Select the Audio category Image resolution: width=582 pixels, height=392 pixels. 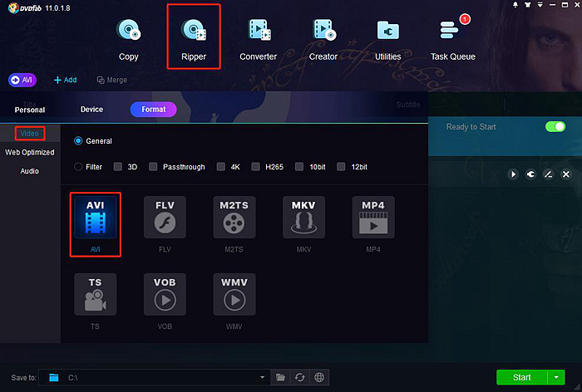[30, 171]
